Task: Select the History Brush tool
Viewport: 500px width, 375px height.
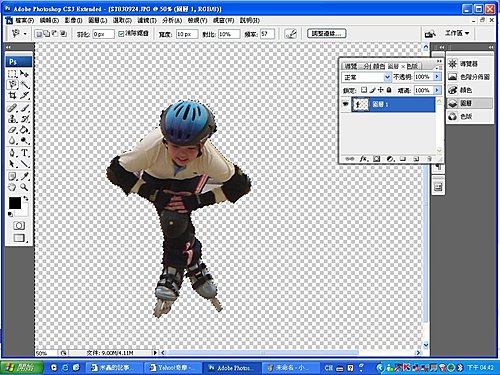Action: (x=24, y=119)
